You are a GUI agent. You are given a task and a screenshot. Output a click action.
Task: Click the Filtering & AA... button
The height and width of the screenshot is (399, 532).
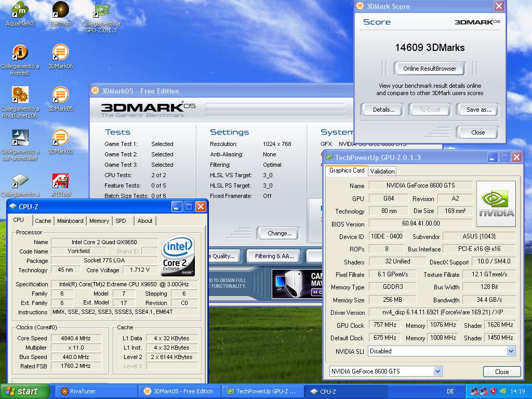click(274, 256)
